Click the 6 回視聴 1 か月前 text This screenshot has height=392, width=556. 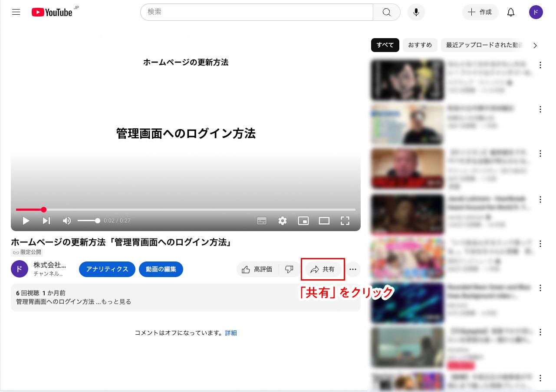pyautogui.click(x=41, y=294)
